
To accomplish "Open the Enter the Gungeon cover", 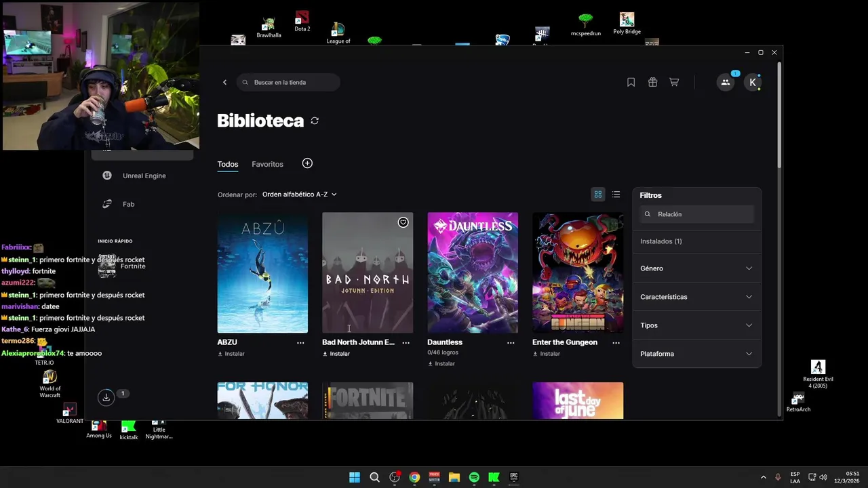I will click(578, 272).
